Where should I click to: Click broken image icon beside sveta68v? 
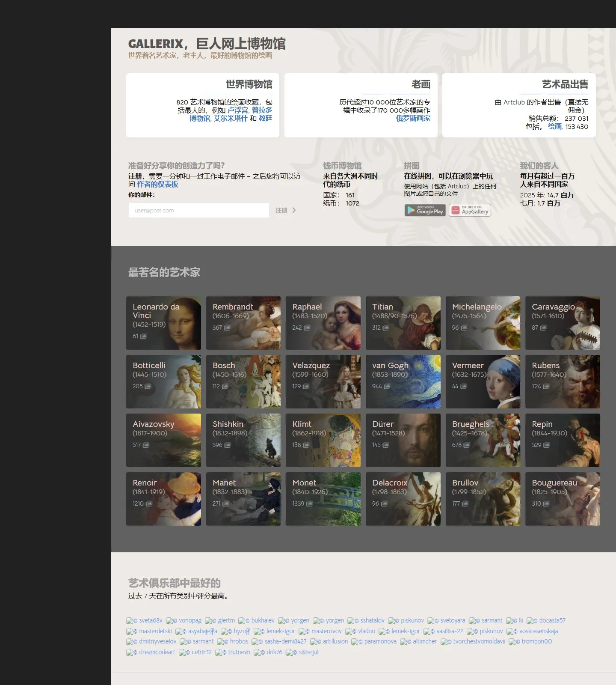pyautogui.click(x=130, y=621)
